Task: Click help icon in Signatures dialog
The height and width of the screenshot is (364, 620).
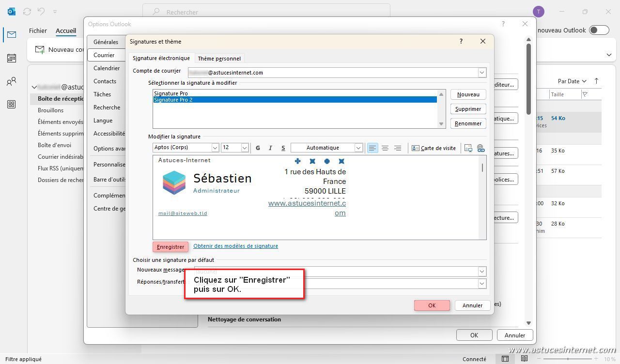Action: (x=461, y=42)
